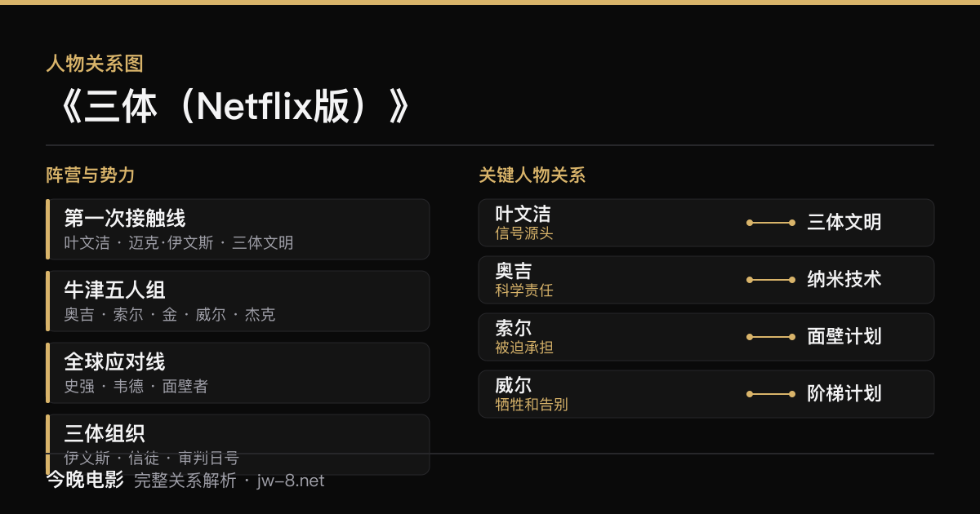This screenshot has width=980, height=514.
Task: Click the 面壁计划 label
Action: point(844,336)
